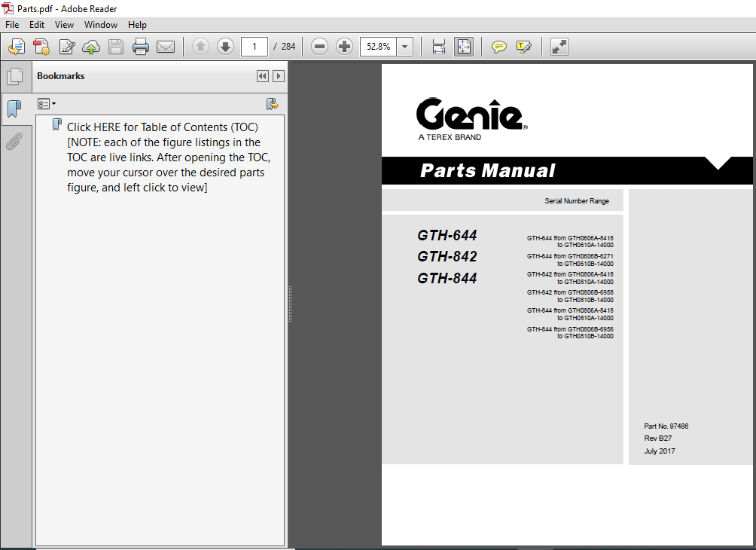This screenshot has width=756, height=550.
Task: Click the Bookmarks panel title
Action: (61, 76)
